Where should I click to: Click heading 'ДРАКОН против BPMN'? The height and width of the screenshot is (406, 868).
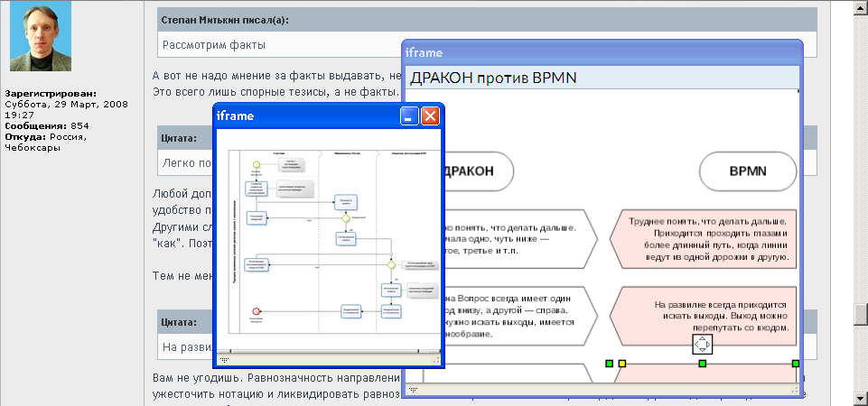tap(493, 78)
